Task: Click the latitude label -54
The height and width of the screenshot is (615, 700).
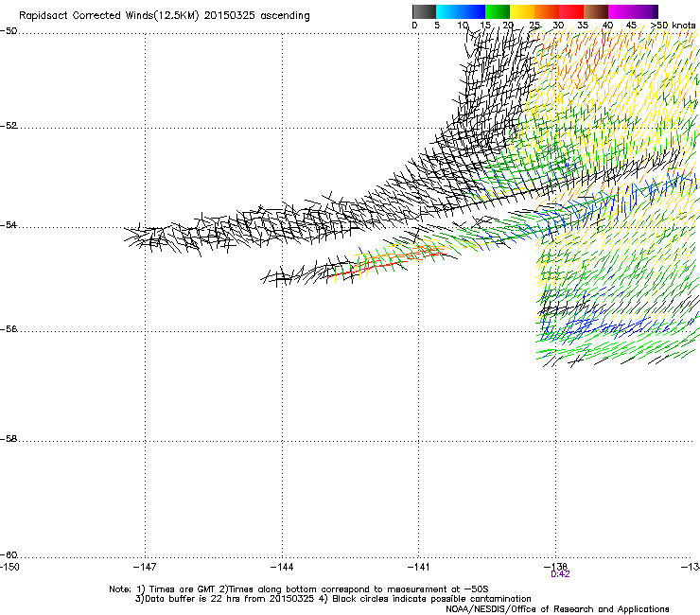Action: click(9, 224)
